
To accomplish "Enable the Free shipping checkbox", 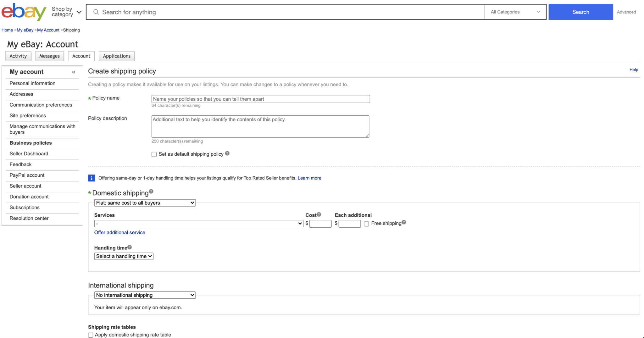I will [x=366, y=224].
